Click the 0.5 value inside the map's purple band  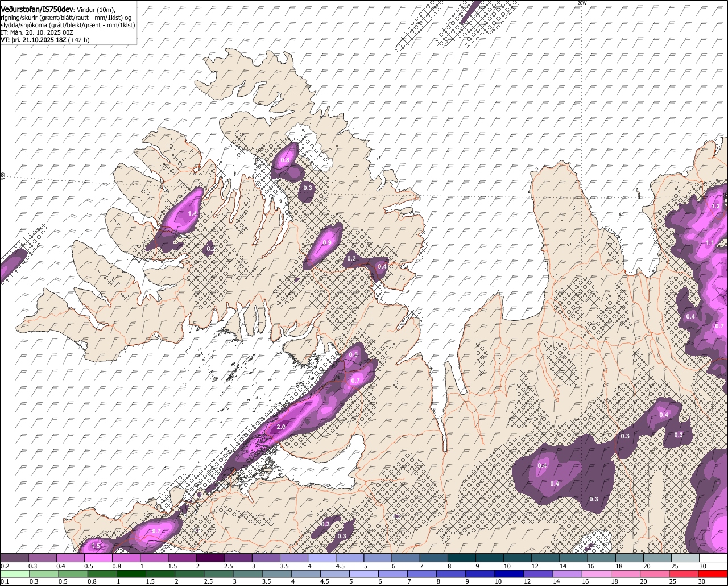click(x=354, y=354)
